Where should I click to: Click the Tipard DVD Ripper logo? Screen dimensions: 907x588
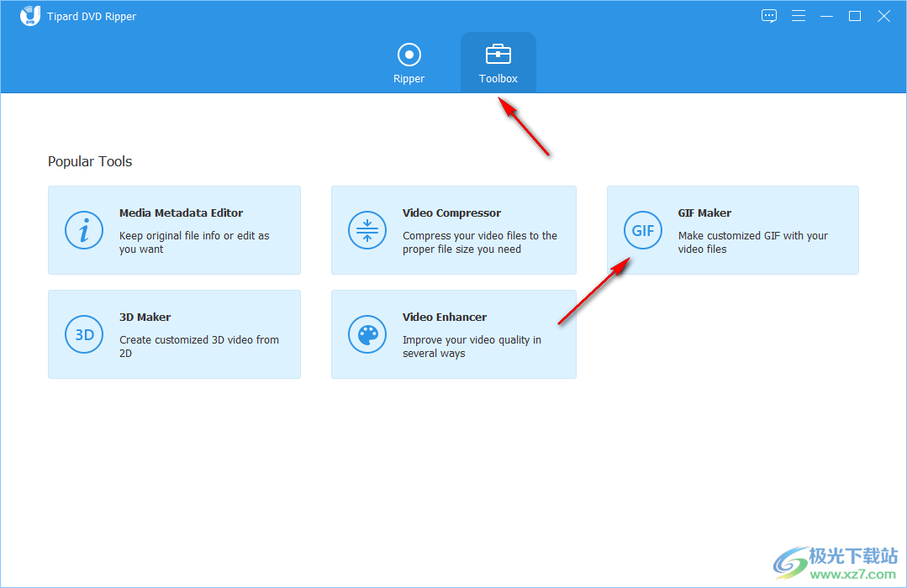click(29, 16)
